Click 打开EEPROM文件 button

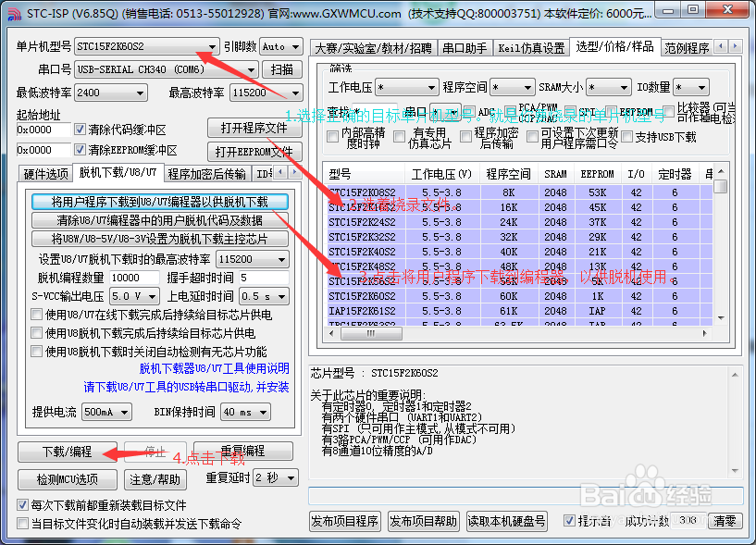click(x=254, y=152)
